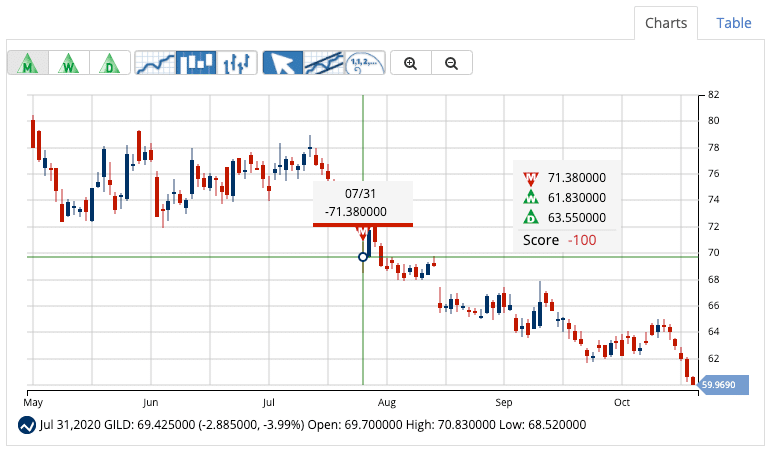Click the GILD quote summary text

tap(313, 425)
